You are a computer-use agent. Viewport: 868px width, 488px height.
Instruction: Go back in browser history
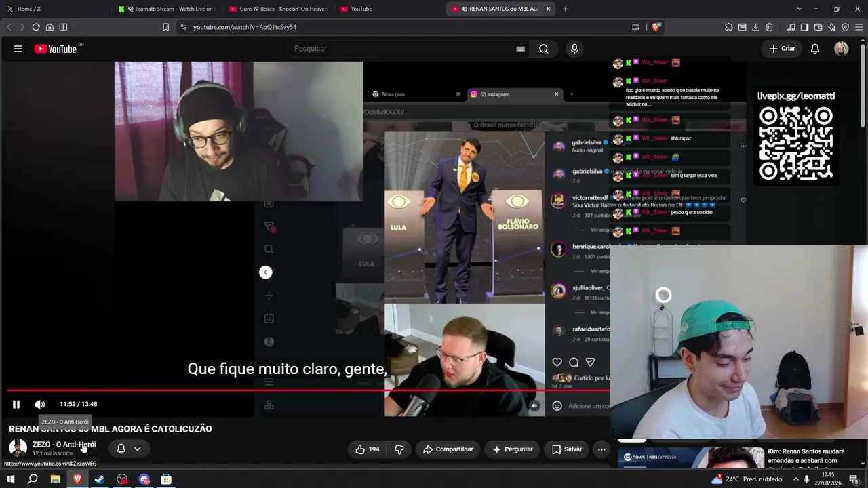tap(9, 27)
